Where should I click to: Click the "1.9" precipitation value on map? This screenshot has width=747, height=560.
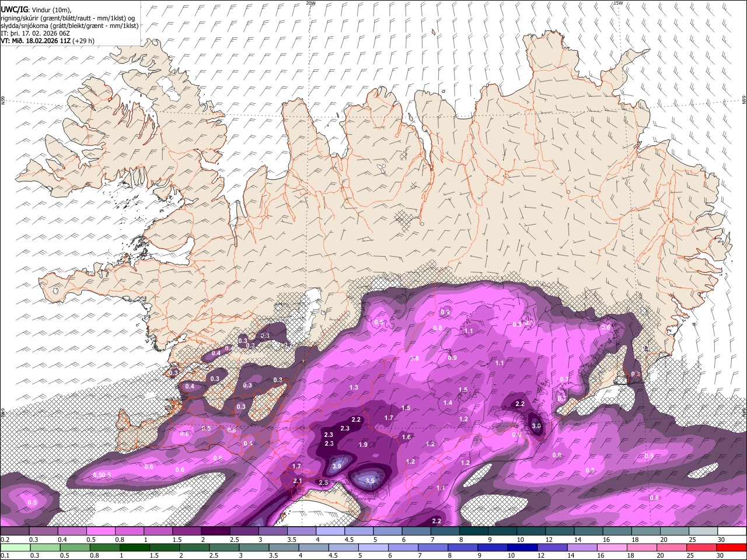363,445
